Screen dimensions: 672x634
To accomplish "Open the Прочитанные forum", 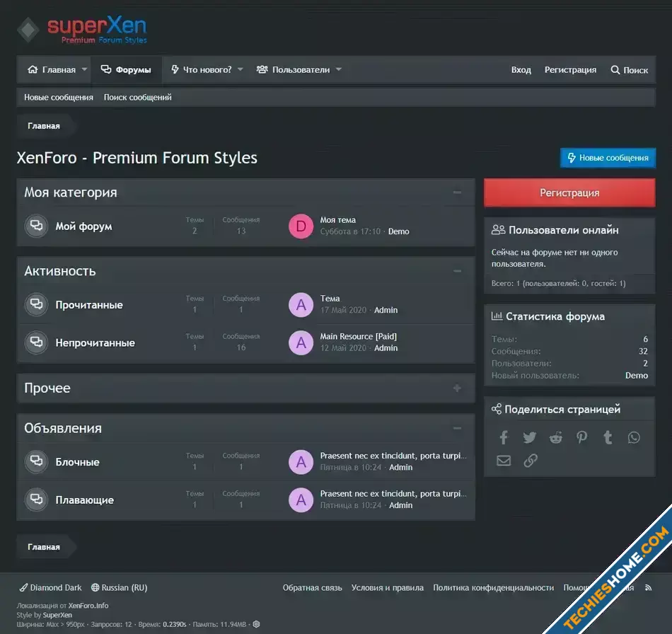I will coord(89,305).
